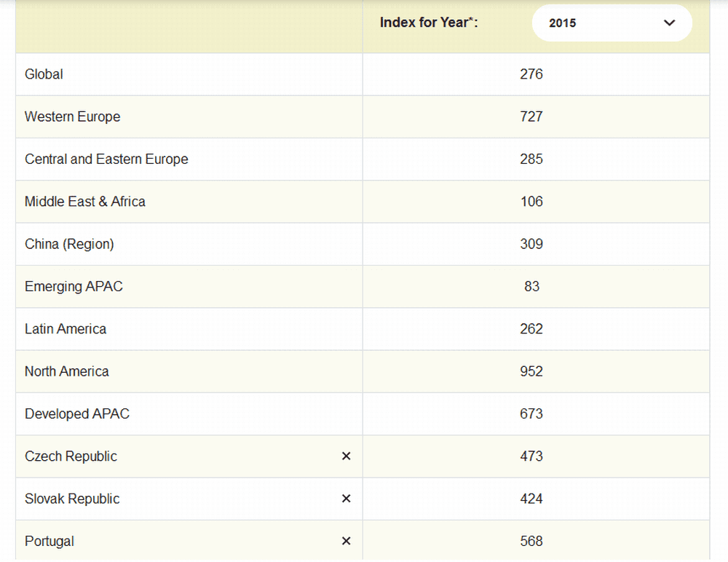Click the index value 952 for North America
Image resolution: width=728 pixels, height=562 pixels.
tap(531, 371)
